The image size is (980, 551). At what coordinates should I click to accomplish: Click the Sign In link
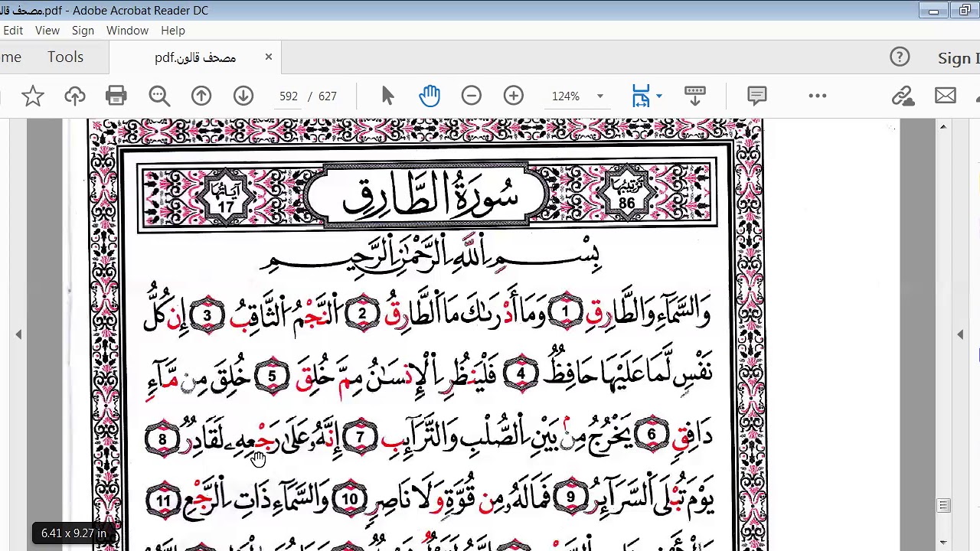coord(959,58)
